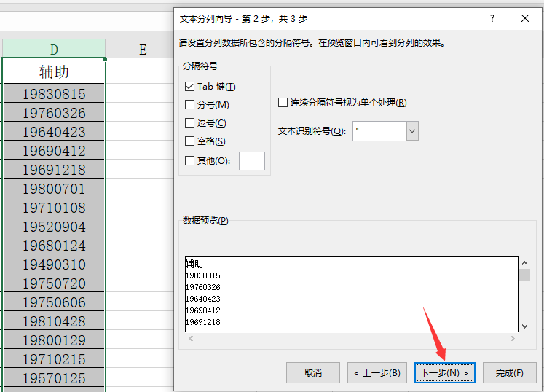Uncheck the Tab 键 delimiter checkbox
Viewport: 544px width, 392px height.
pos(190,87)
